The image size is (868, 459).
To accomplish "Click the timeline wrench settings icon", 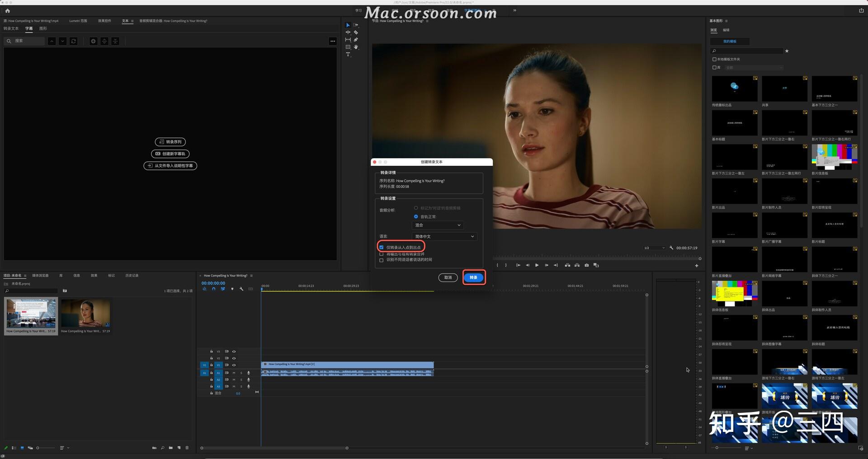I will coord(241,289).
